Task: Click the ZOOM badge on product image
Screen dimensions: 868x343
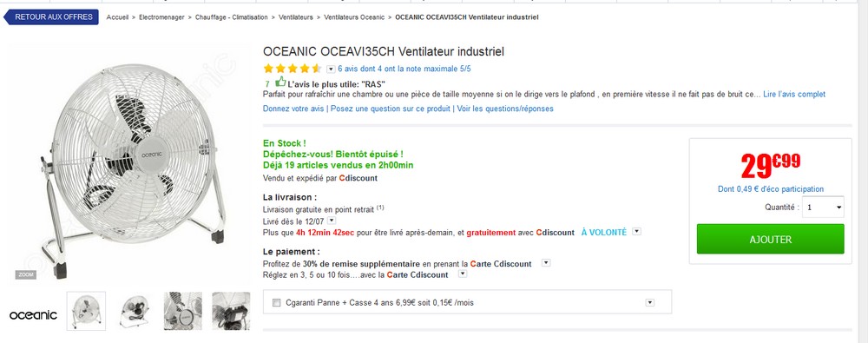Action: 25,275
